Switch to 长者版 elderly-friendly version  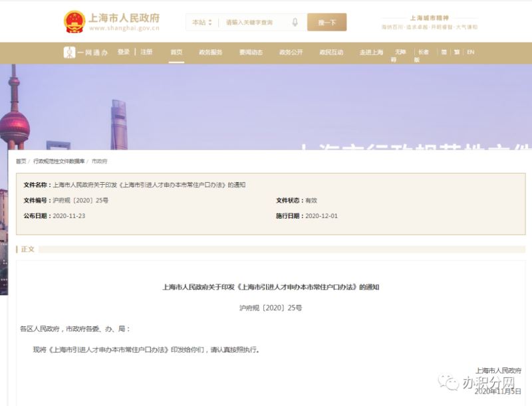422,55
